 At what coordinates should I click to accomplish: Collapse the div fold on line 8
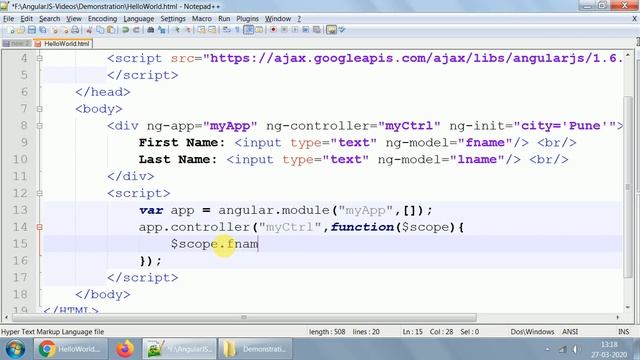pyautogui.click(x=40, y=126)
